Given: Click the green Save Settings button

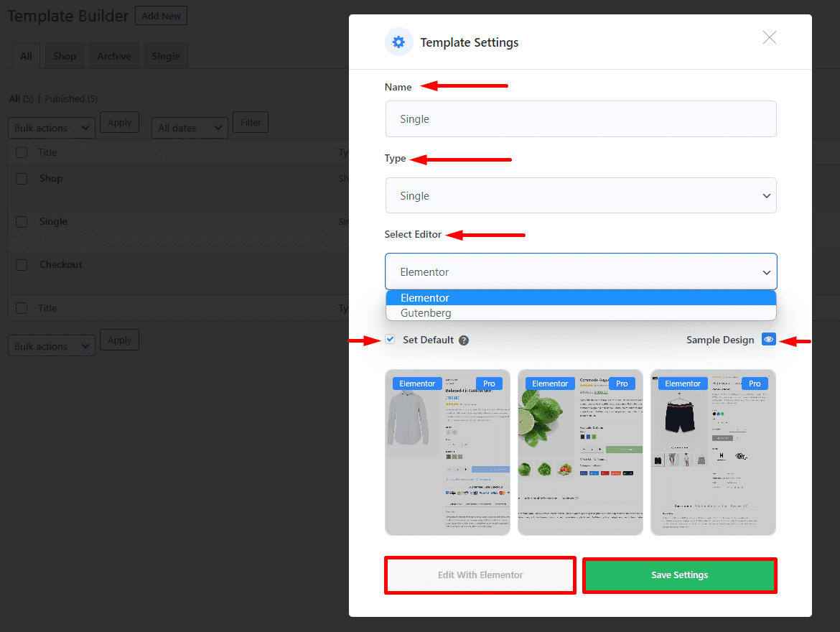Looking at the screenshot, I should coord(679,575).
